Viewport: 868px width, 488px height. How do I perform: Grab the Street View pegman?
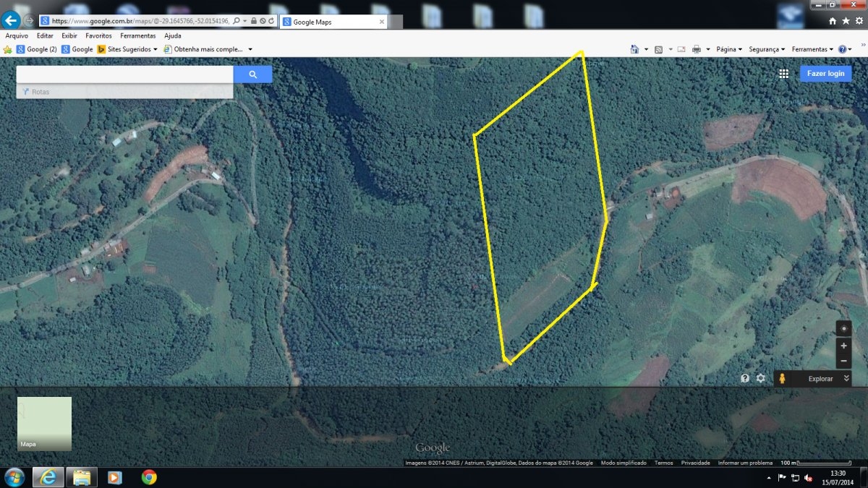point(782,379)
